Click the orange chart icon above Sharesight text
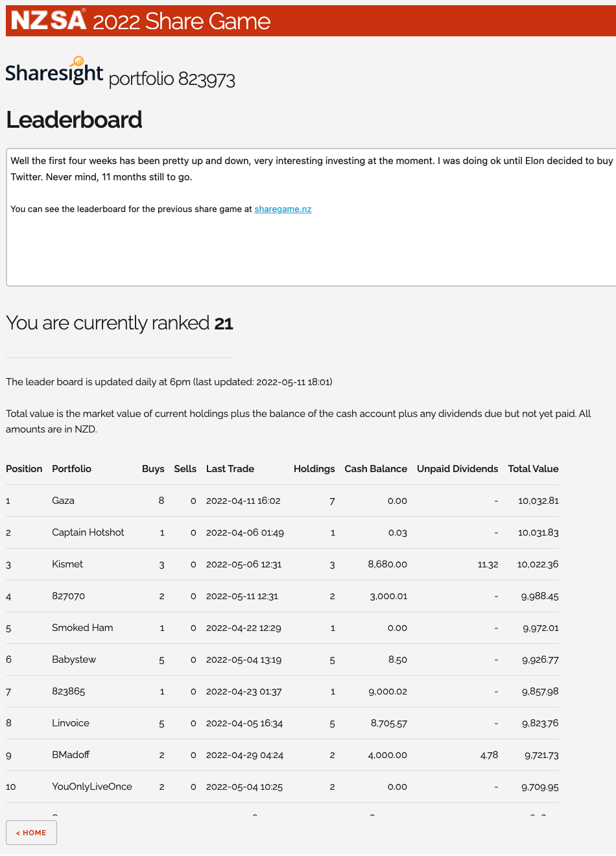The height and width of the screenshot is (856, 616). (x=77, y=61)
